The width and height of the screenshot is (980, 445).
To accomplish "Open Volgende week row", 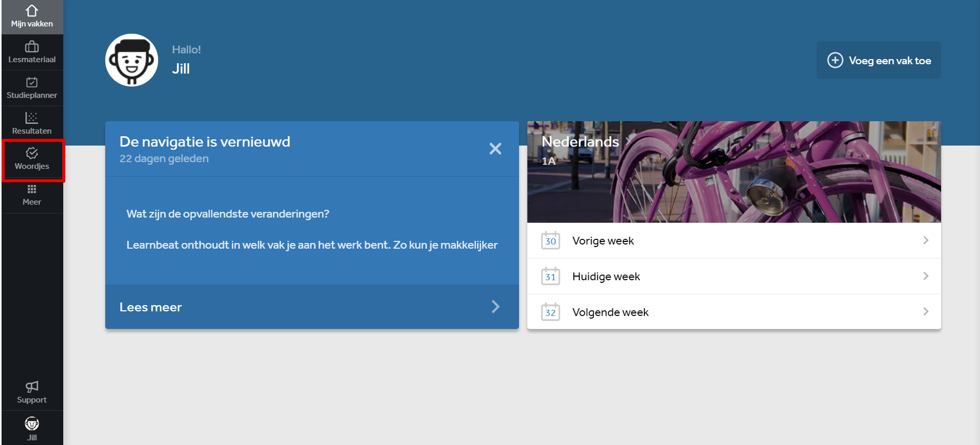I will (734, 312).
